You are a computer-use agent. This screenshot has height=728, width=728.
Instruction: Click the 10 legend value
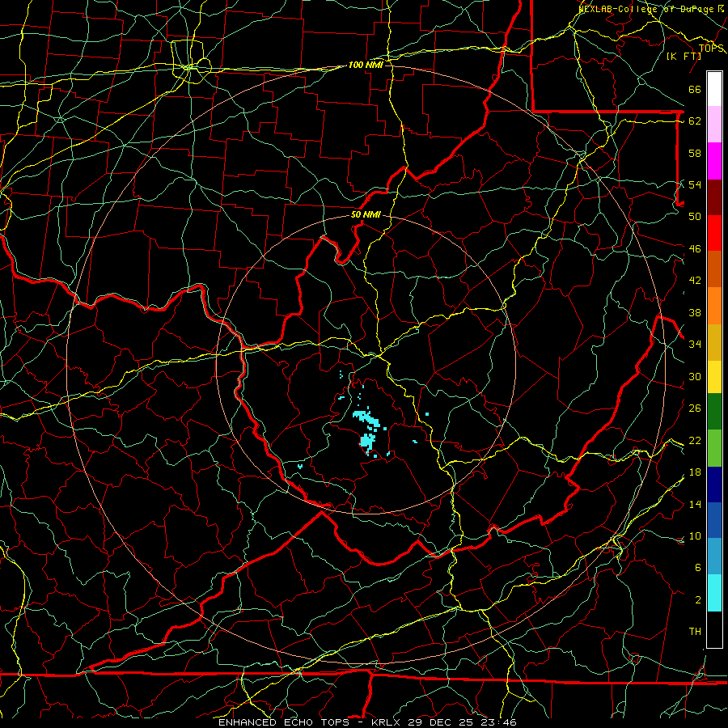pyautogui.click(x=695, y=536)
